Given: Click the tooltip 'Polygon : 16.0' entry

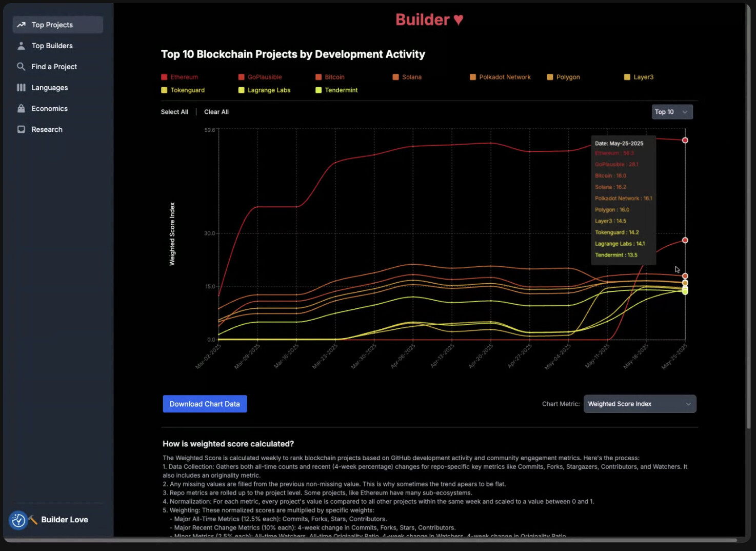Looking at the screenshot, I should click(x=612, y=210).
